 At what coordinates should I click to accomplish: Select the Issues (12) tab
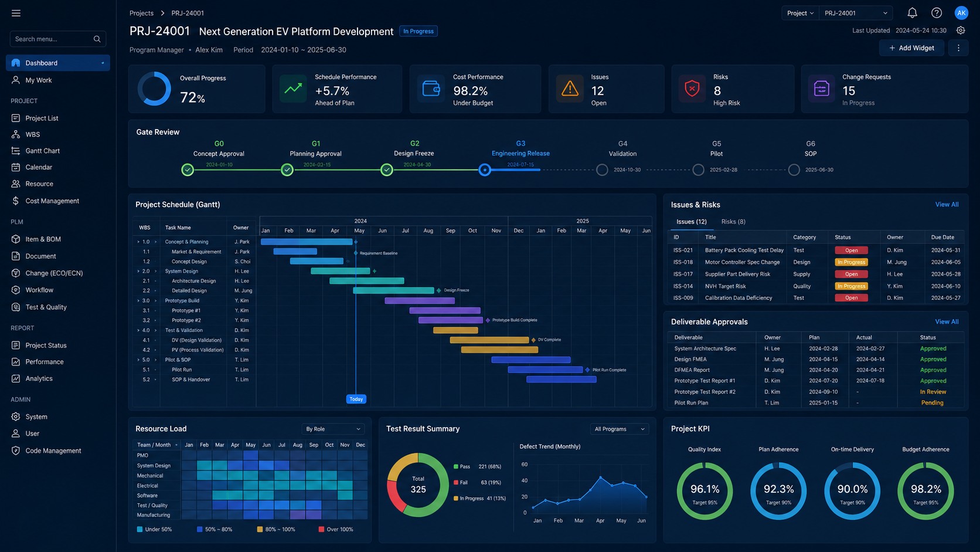[692, 222]
